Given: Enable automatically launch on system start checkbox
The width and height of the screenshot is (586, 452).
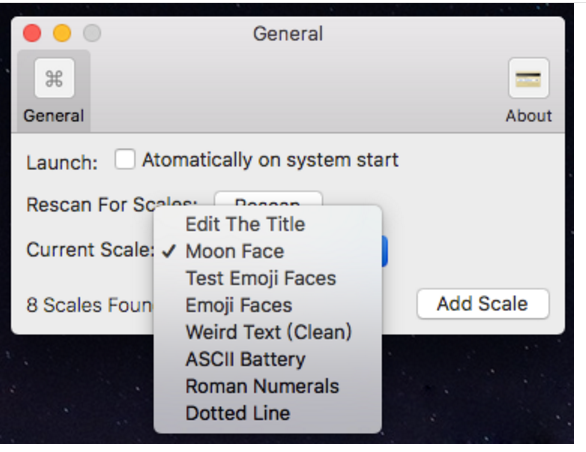Looking at the screenshot, I should point(125,159).
